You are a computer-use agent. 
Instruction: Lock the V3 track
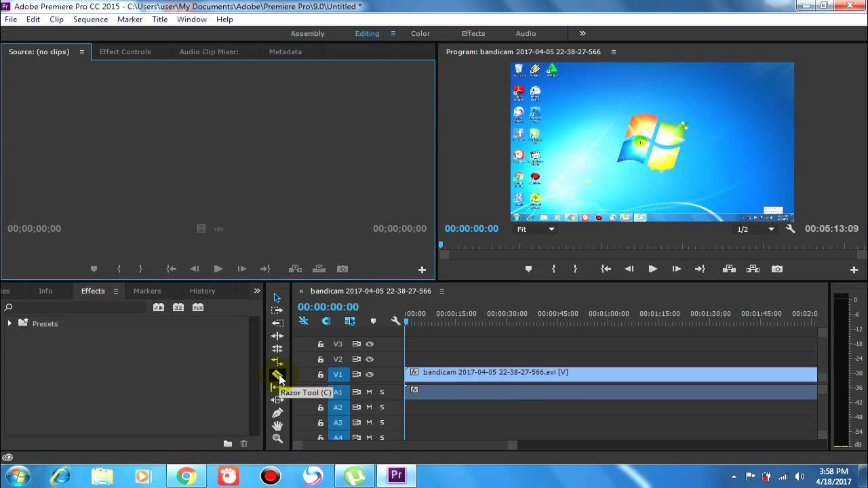pyautogui.click(x=321, y=344)
